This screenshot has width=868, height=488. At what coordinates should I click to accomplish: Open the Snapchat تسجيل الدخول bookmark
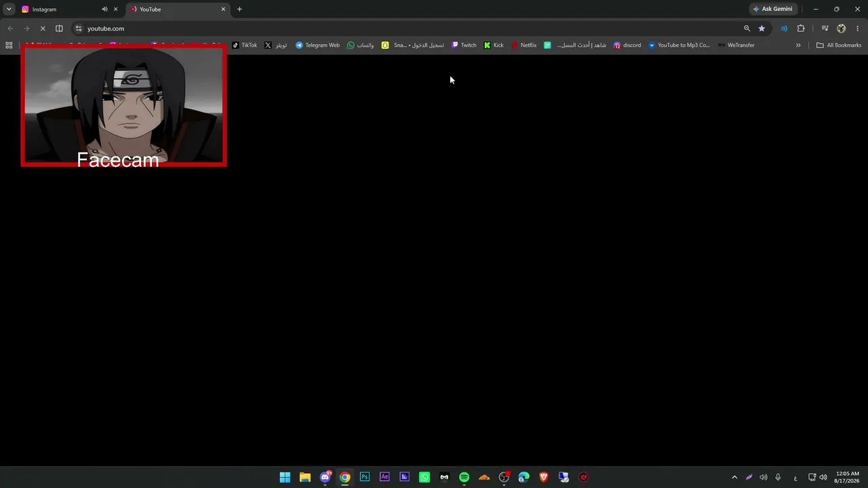pyautogui.click(x=412, y=45)
